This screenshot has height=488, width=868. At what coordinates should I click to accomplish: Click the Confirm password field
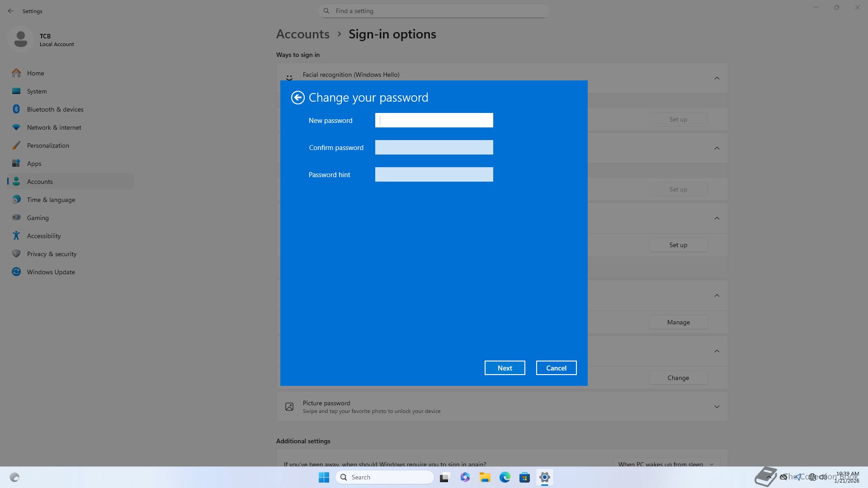(x=434, y=147)
